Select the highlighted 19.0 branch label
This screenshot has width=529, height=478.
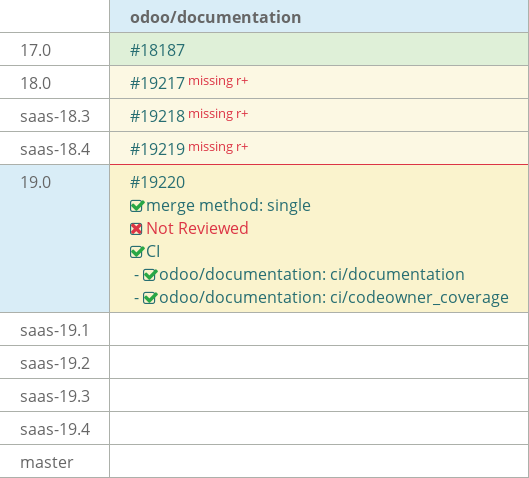click(35, 182)
